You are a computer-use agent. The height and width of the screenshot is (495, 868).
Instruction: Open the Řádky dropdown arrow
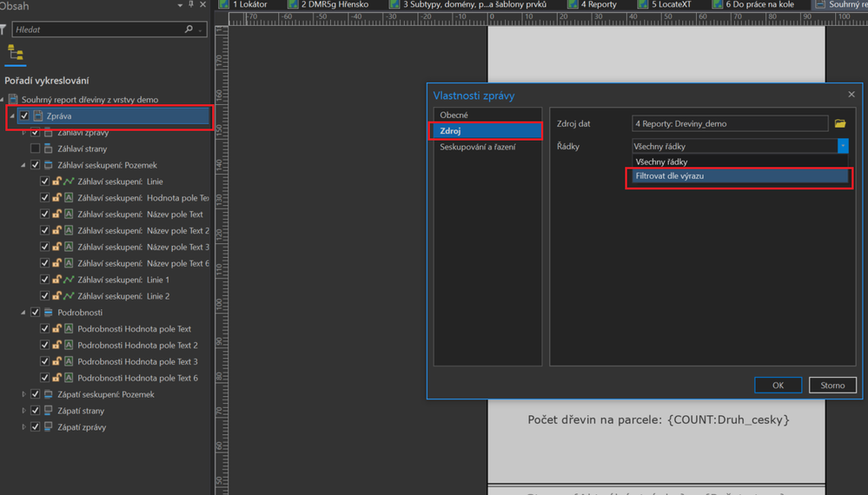[x=843, y=146]
